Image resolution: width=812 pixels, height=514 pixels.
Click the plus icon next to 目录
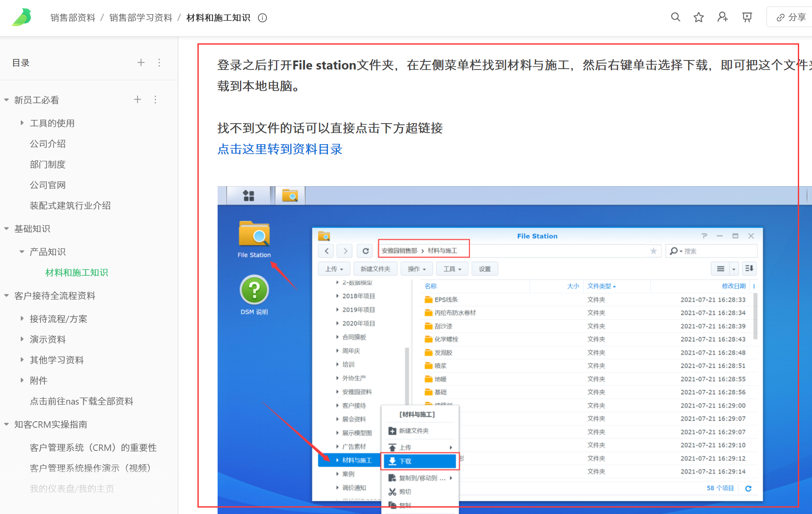click(141, 63)
